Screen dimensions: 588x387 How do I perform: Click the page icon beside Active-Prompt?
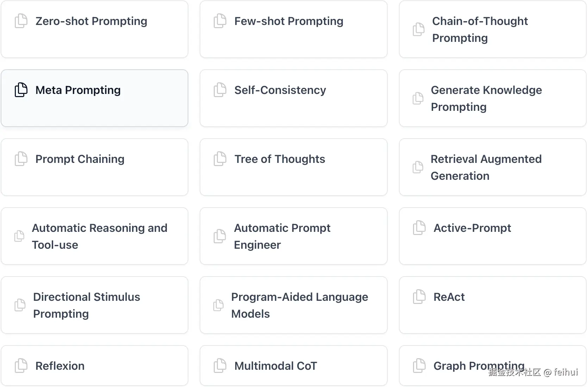[419, 228]
